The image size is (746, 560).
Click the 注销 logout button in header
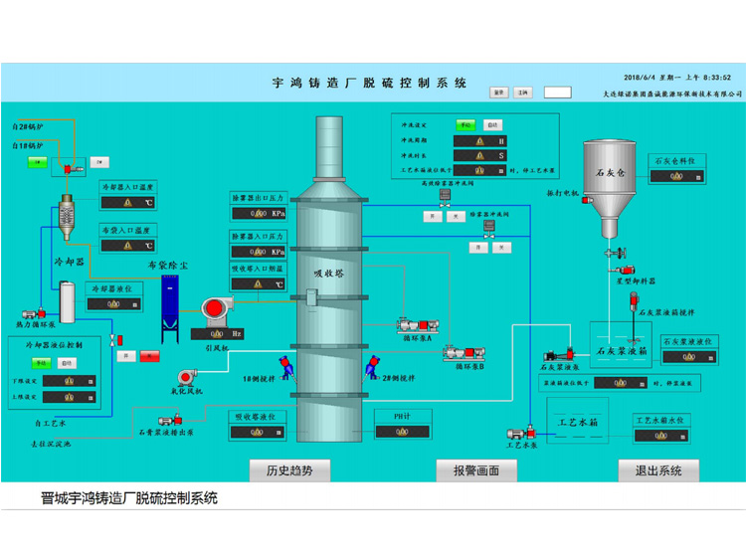pyautogui.click(x=523, y=93)
